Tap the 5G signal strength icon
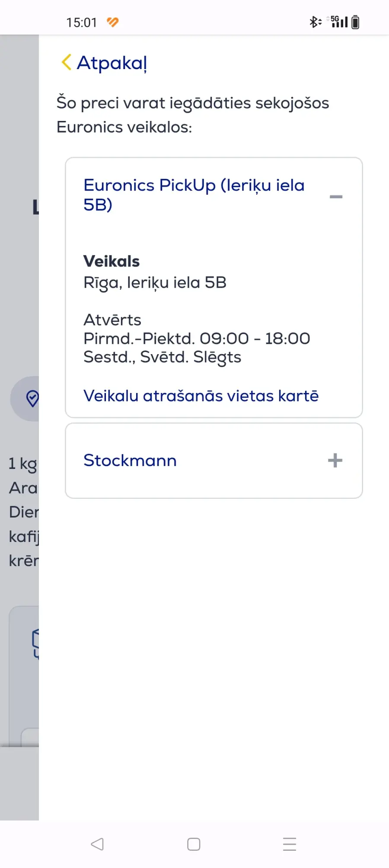The width and height of the screenshot is (389, 868). (339, 22)
